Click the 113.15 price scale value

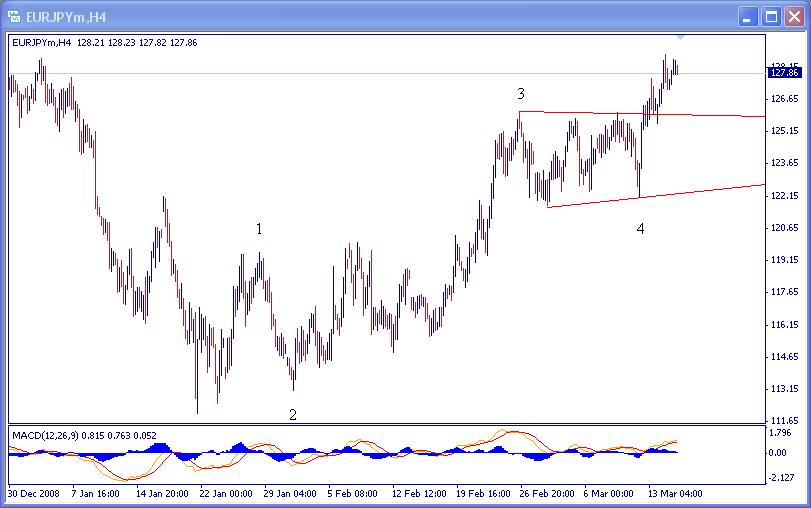[784, 389]
